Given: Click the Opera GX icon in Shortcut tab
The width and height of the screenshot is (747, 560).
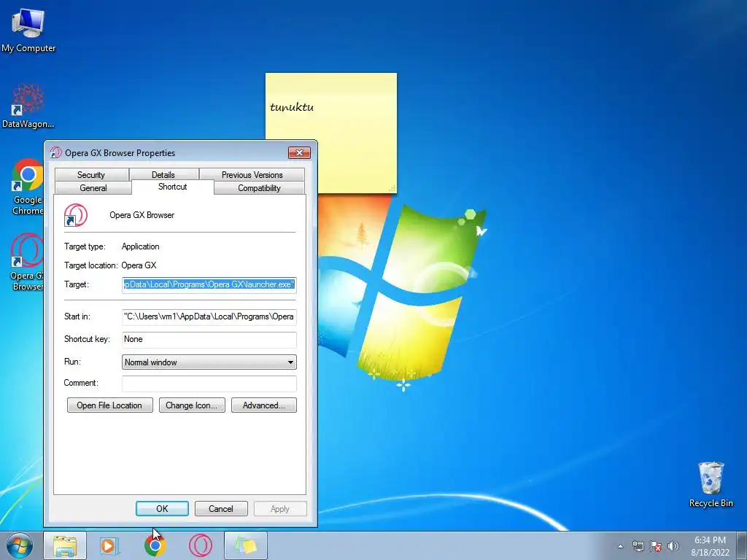Looking at the screenshot, I should [76, 215].
